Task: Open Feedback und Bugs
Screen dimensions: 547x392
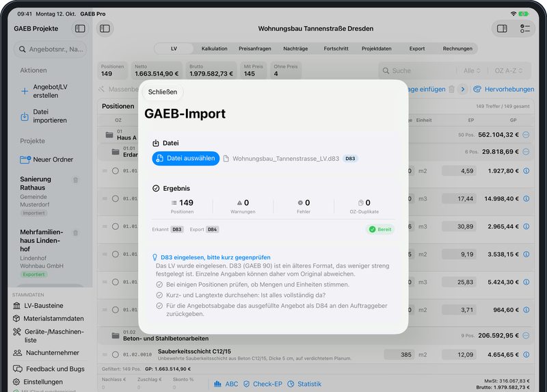Action: (49, 369)
